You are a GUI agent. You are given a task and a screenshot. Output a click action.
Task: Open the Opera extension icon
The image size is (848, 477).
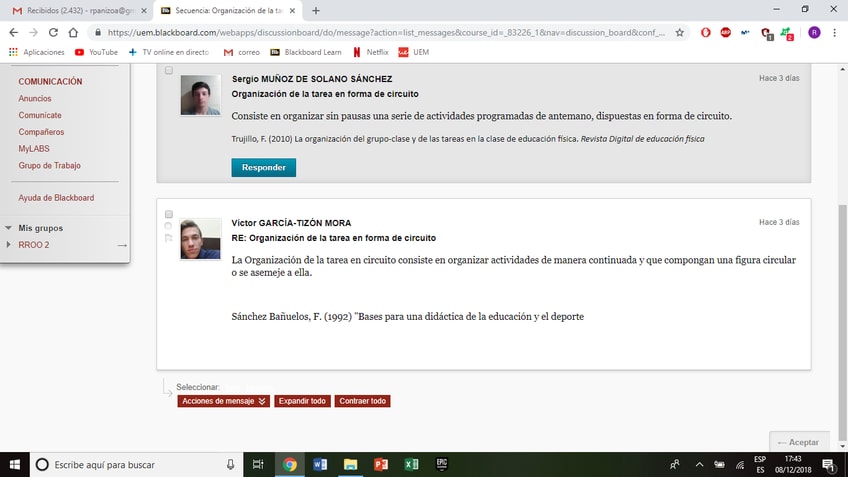click(706, 32)
